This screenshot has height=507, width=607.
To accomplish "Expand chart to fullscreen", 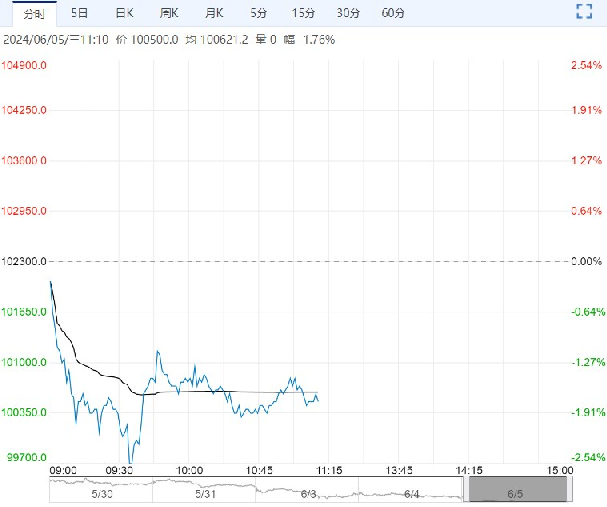I will pos(584,13).
